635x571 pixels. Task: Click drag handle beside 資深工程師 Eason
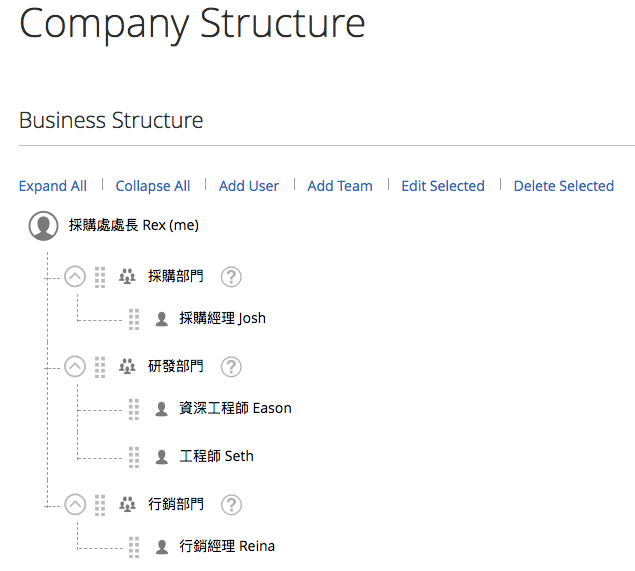point(134,409)
